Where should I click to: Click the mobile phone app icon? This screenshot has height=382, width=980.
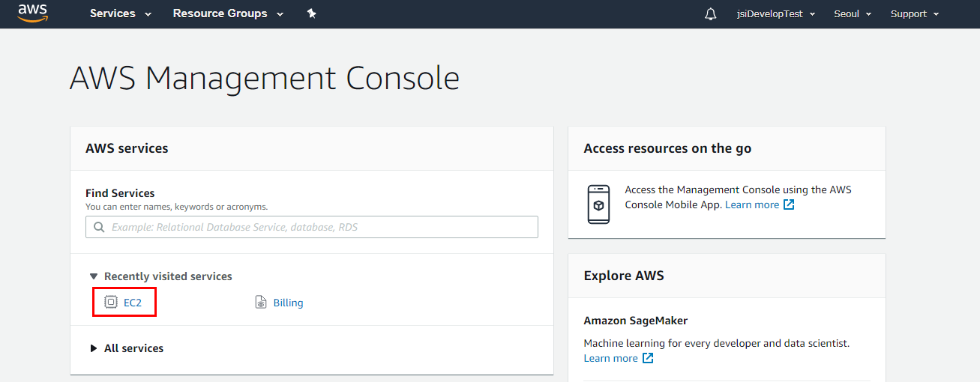(x=598, y=204)
